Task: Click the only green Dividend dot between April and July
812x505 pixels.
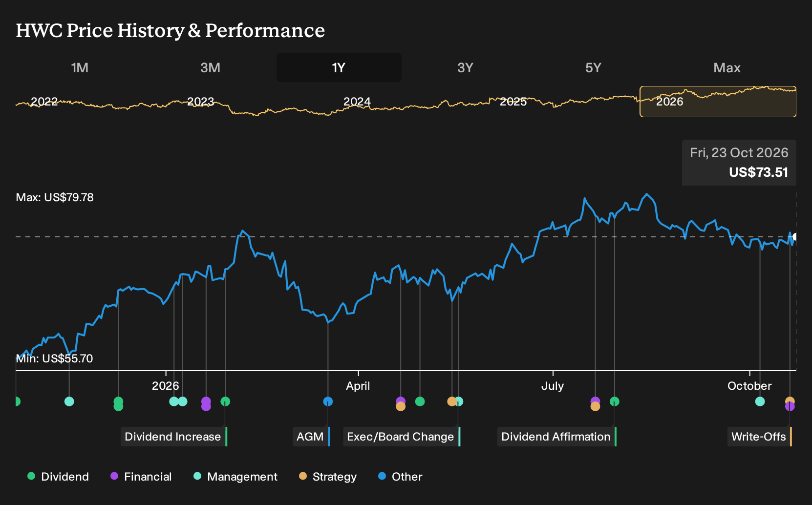Action: pos(420,401)
